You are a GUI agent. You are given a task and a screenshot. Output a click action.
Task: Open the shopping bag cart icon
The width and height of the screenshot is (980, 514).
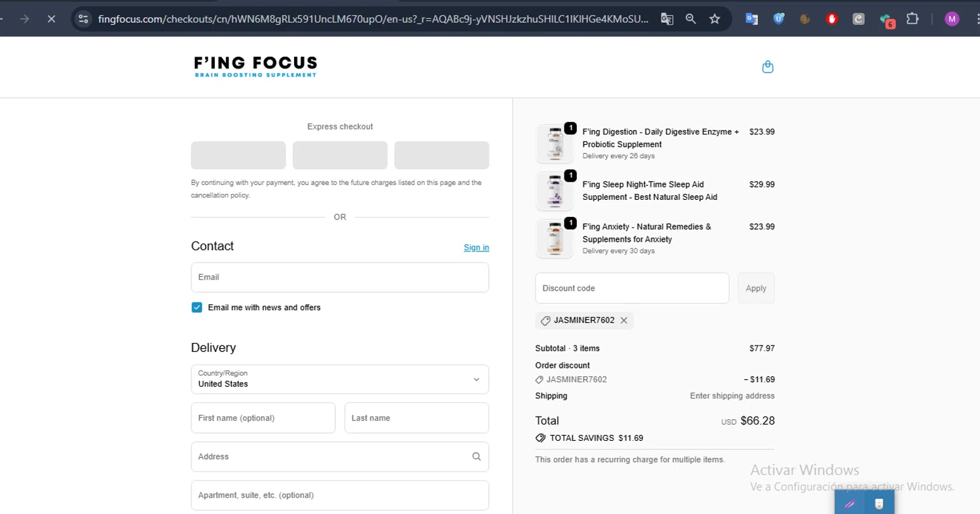tap(768, 67)
